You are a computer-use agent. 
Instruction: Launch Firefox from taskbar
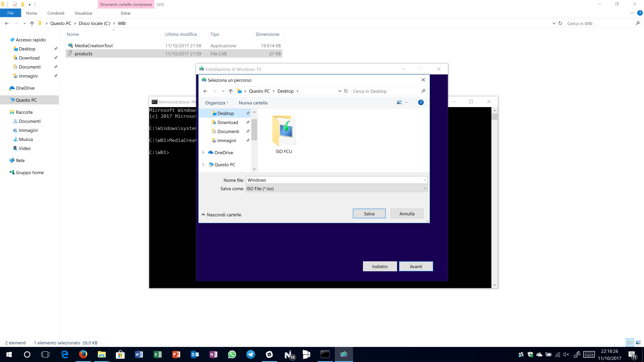[83, 354]
